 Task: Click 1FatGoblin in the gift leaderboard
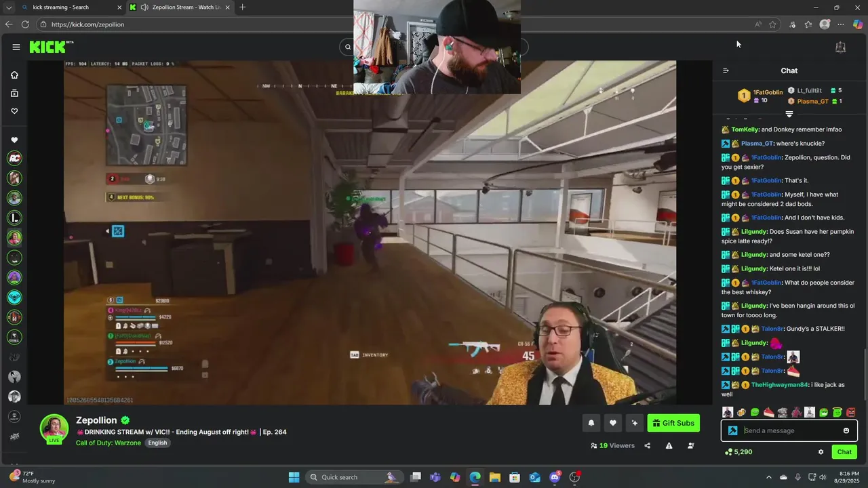[x=767, y=92]
